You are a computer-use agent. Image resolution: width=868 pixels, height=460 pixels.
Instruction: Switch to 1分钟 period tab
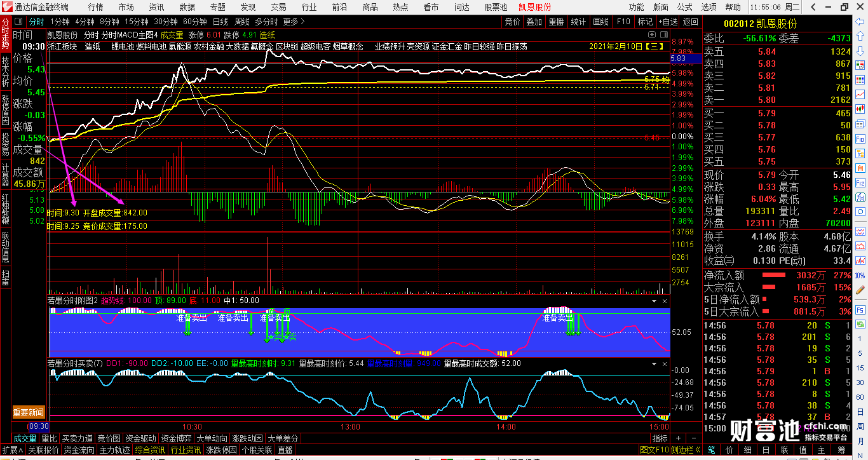click(x=60, y=22)
